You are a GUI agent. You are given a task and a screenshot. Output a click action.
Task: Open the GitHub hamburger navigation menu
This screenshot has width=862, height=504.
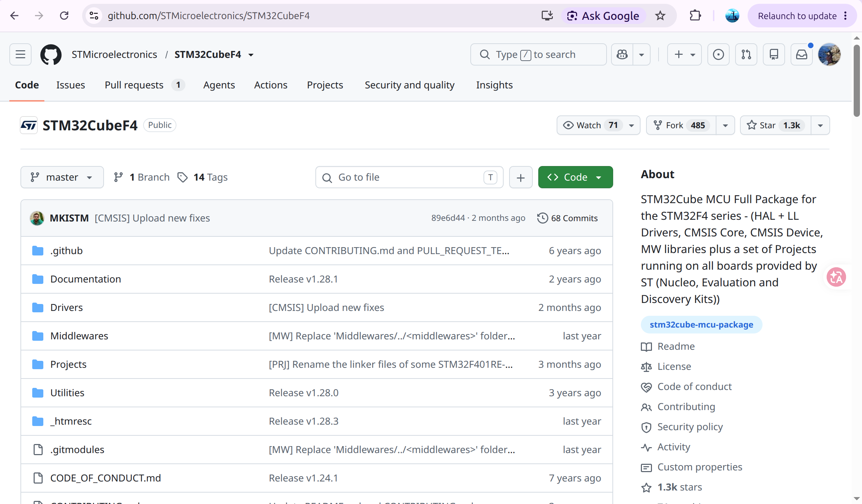[20, 54]
